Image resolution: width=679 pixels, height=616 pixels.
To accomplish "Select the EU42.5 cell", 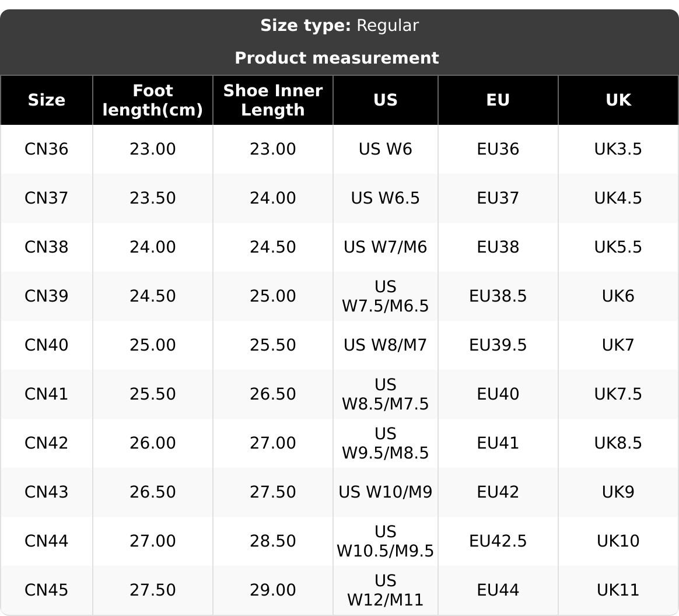I will (x=498, y=541).
